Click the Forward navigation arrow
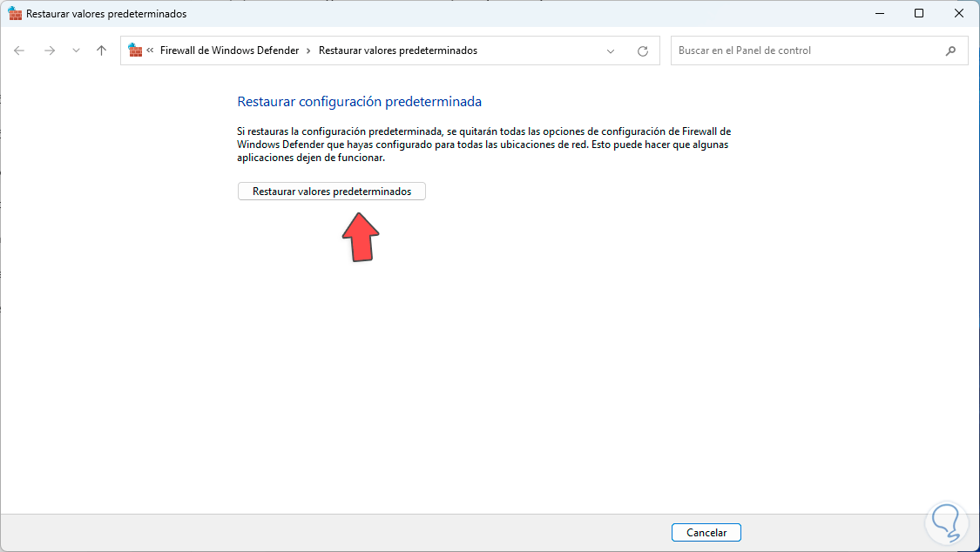Viewport: 980px width, 552px height. point(50,50)
